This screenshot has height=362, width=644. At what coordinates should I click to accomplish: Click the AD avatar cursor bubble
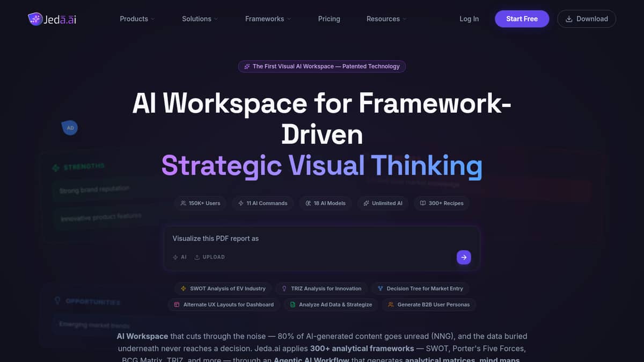70,128
